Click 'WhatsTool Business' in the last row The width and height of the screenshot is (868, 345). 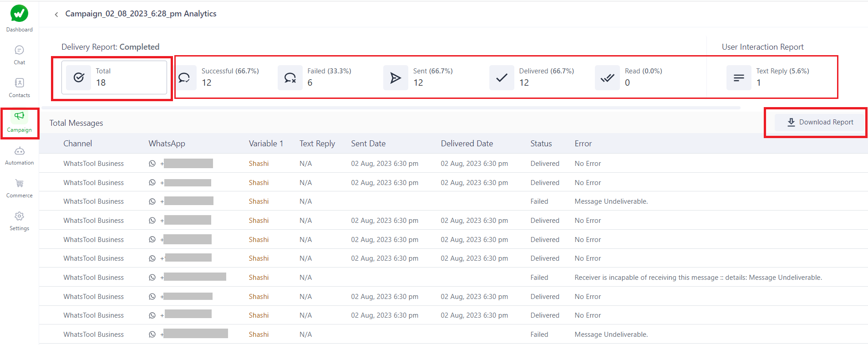click(93, 335)
